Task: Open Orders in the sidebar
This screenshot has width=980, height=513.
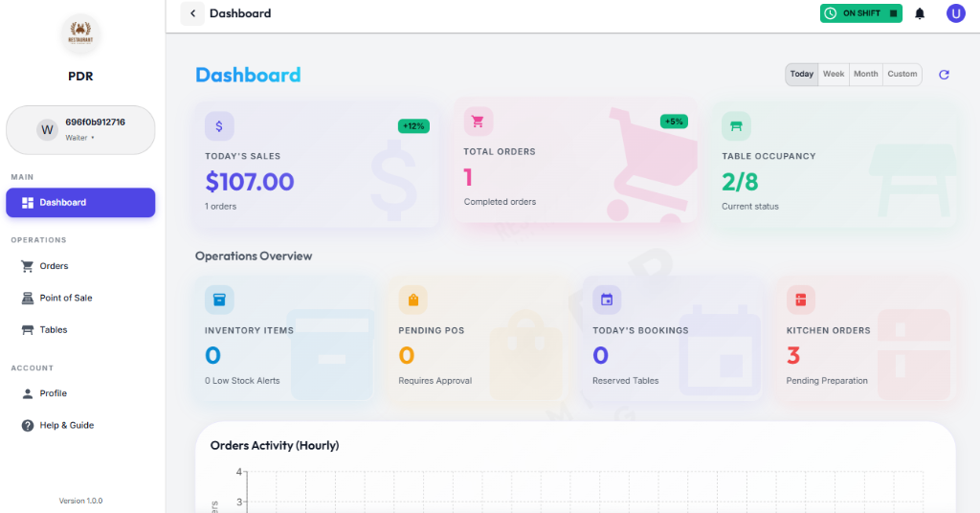Action: [54, 266]
